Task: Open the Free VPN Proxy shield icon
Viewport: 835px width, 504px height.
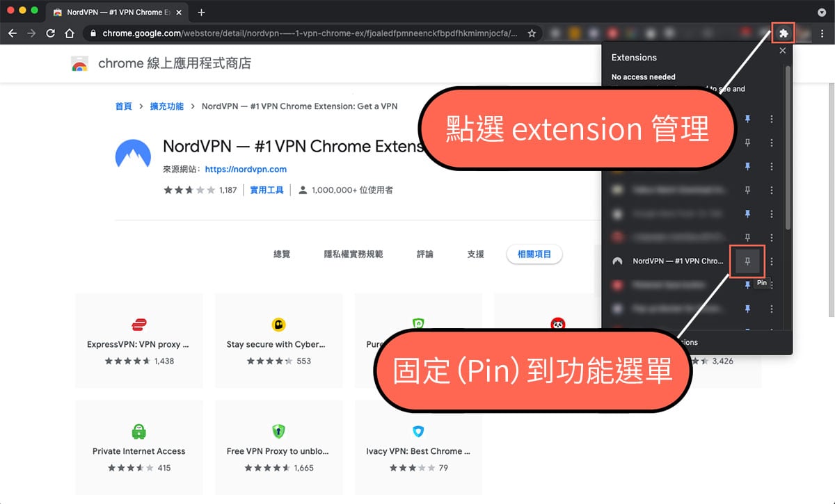Action: (x=279, y=431)
